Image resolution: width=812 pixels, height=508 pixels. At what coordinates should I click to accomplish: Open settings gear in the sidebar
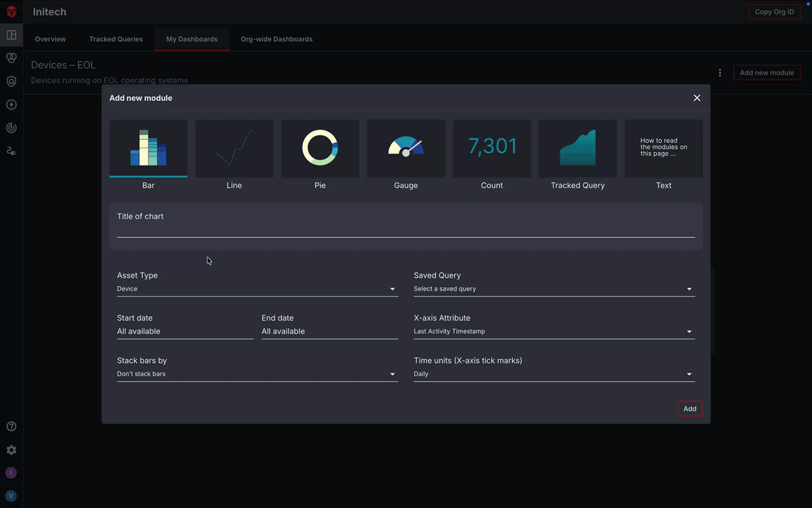click(x=11, y=450)
